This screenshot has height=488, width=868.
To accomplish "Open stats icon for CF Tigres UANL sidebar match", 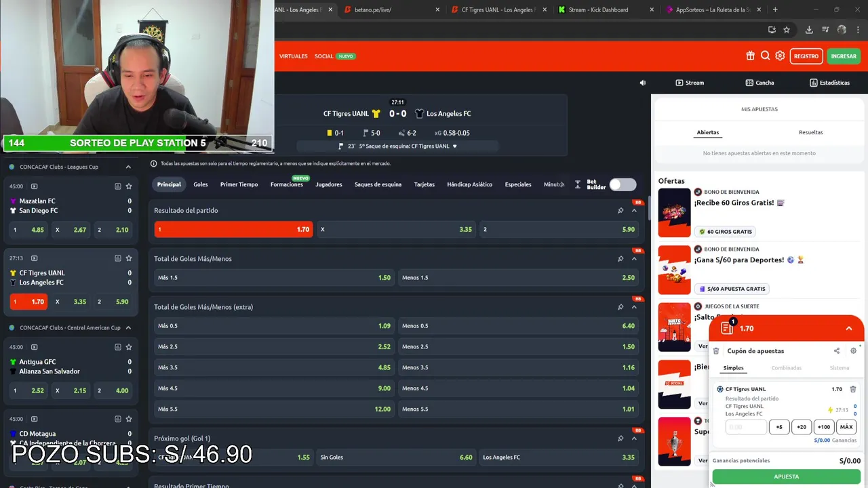I will 117,258.
